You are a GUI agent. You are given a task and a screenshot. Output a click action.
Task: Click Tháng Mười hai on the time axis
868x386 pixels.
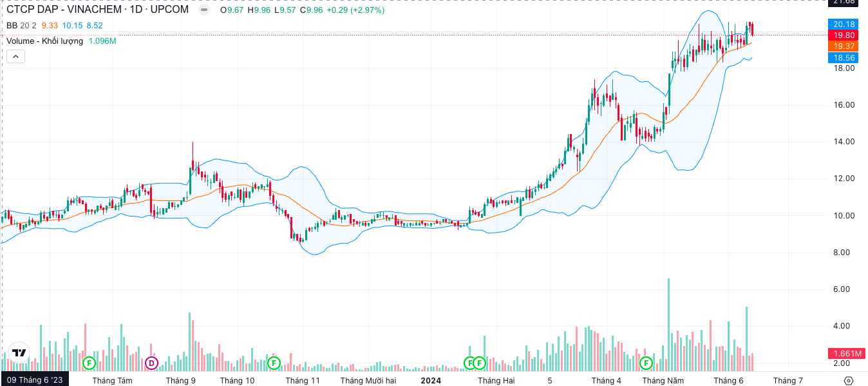(x=368, y=380)
